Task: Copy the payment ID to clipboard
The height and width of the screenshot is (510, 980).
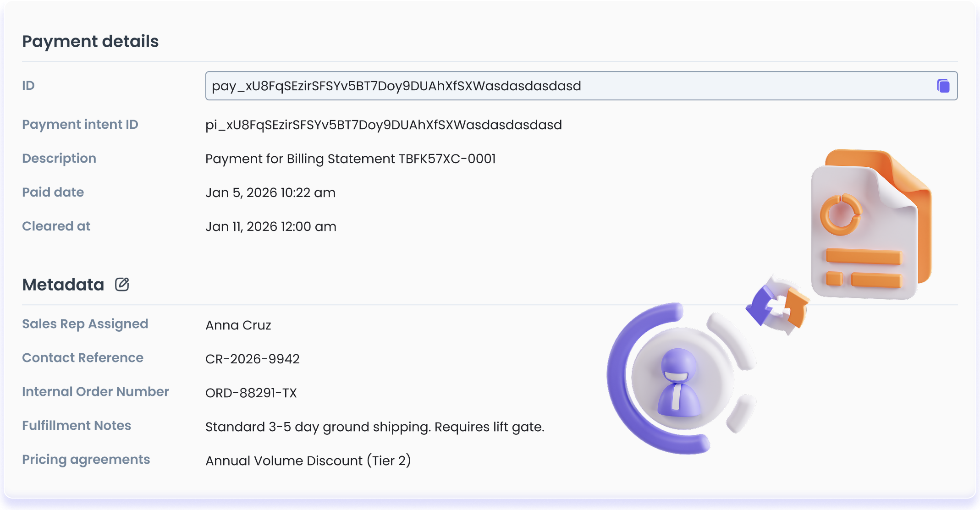Action: point(943,86)
